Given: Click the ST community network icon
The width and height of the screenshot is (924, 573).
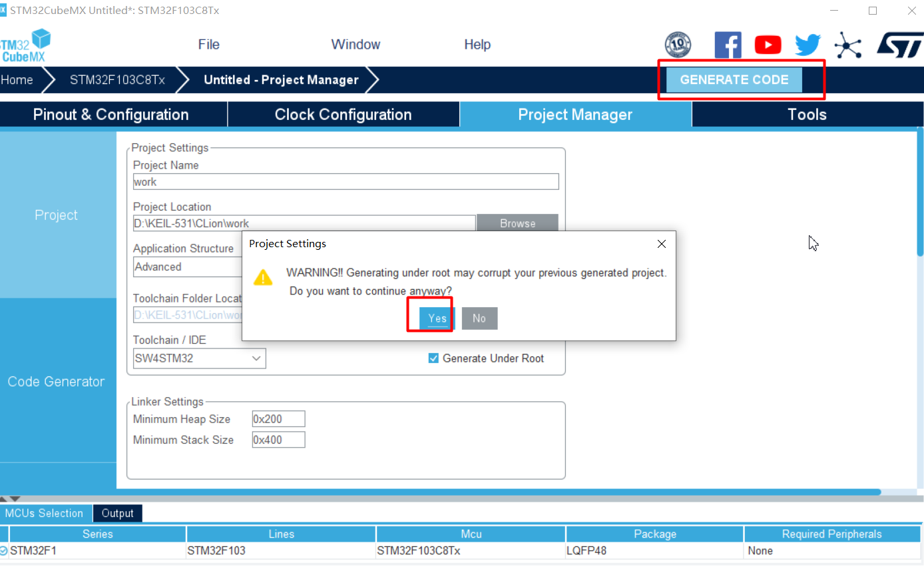Looking at the screenshot, I should click(847, 45).
